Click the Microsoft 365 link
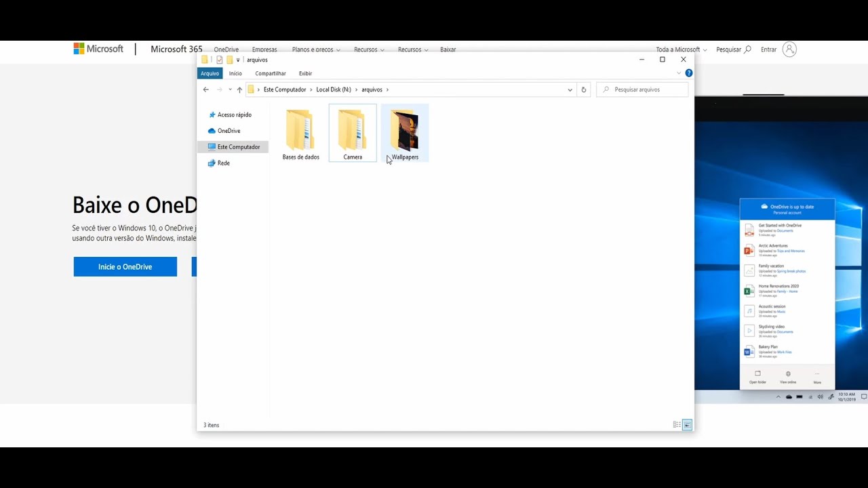The height and width of the screenshot is (488, 868). click(x=176, y=49)
